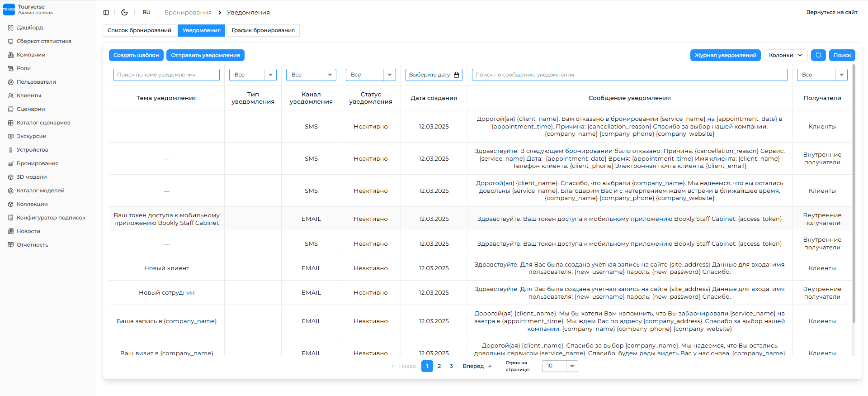Image resolution: width=868 pixels, height=396 pixels.
Task: Open 3D модели in sidebar
Action: coord(32,177)
